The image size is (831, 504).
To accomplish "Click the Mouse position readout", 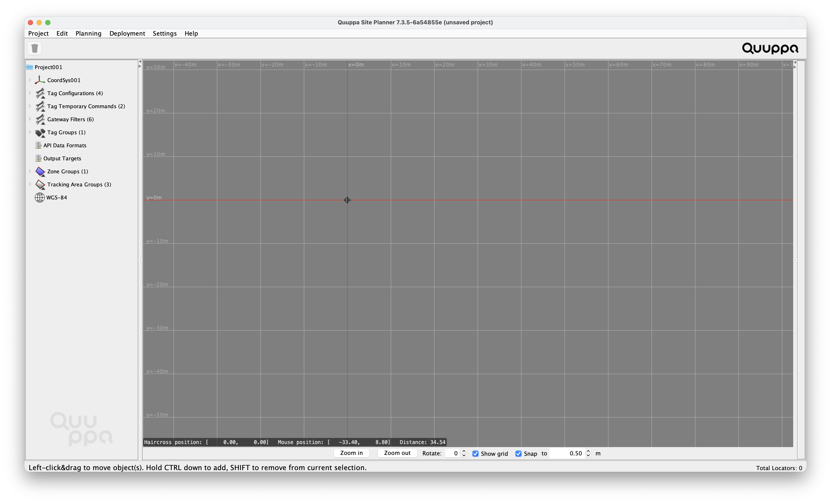I will point(334,442).
